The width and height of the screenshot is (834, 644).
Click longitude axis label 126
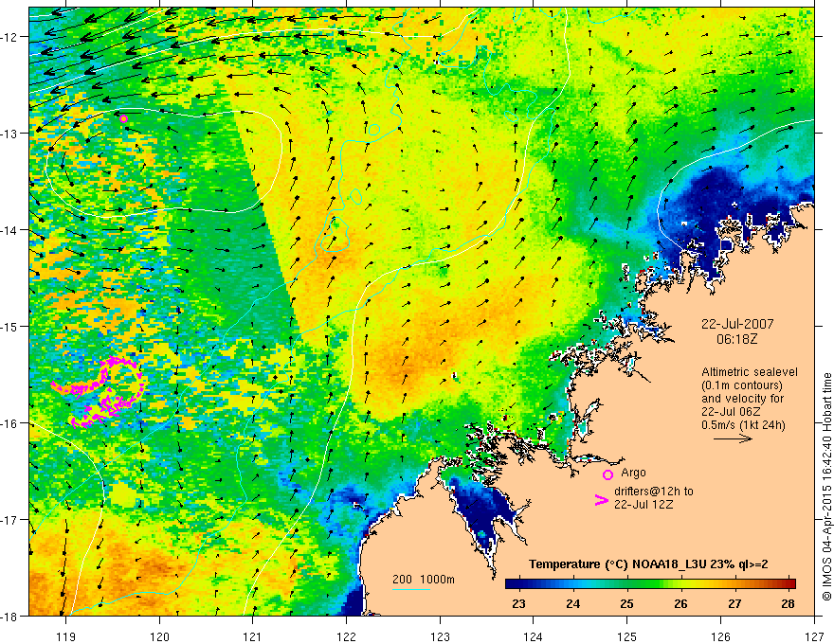pos(720,636)
